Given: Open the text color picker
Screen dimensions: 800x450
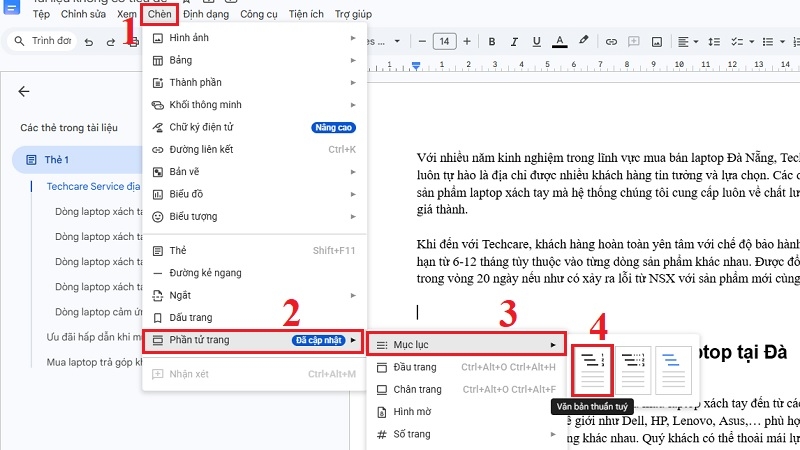Looking at the screenshot, I should point(560,41).
